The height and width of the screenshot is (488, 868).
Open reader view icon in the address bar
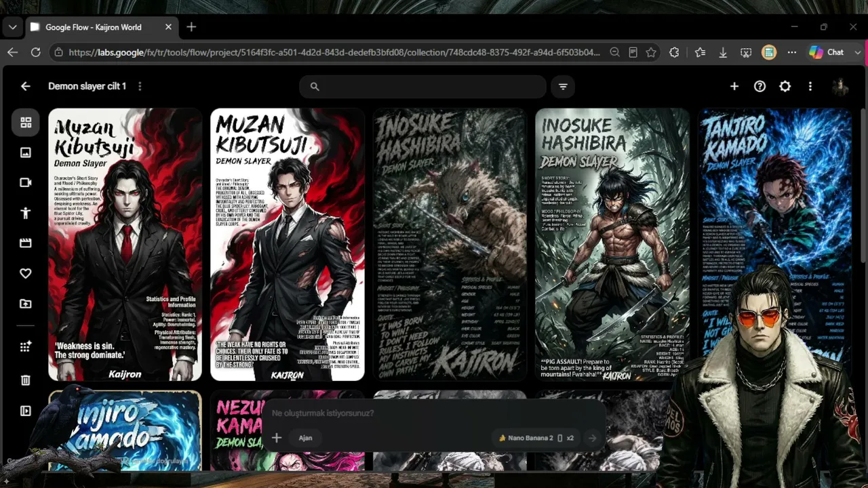pos(633,52)
